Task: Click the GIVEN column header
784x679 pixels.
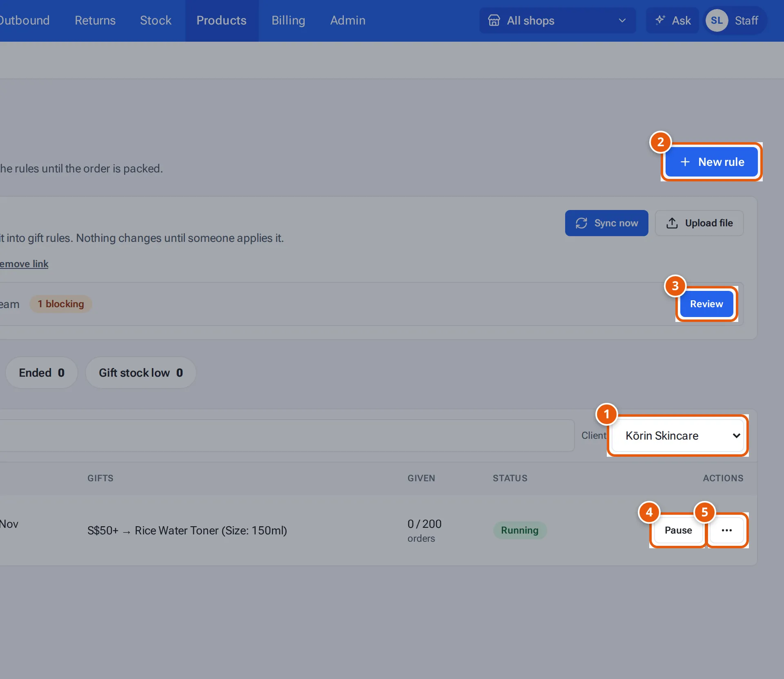Action: click(421, 478)
